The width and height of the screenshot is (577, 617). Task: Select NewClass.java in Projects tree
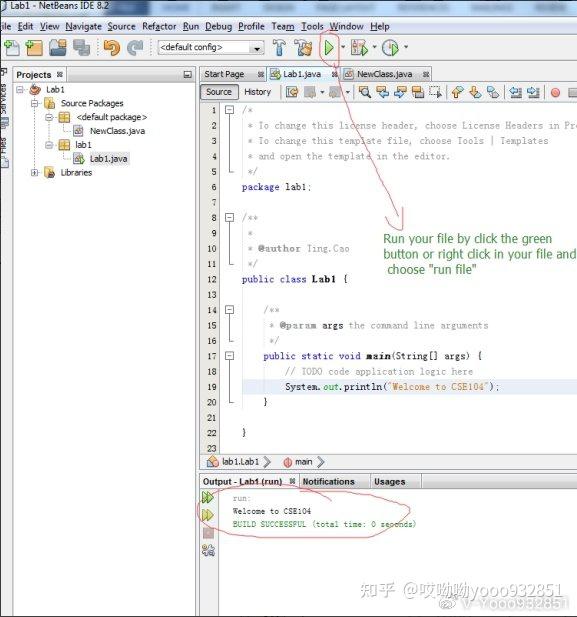click(117, 131)
